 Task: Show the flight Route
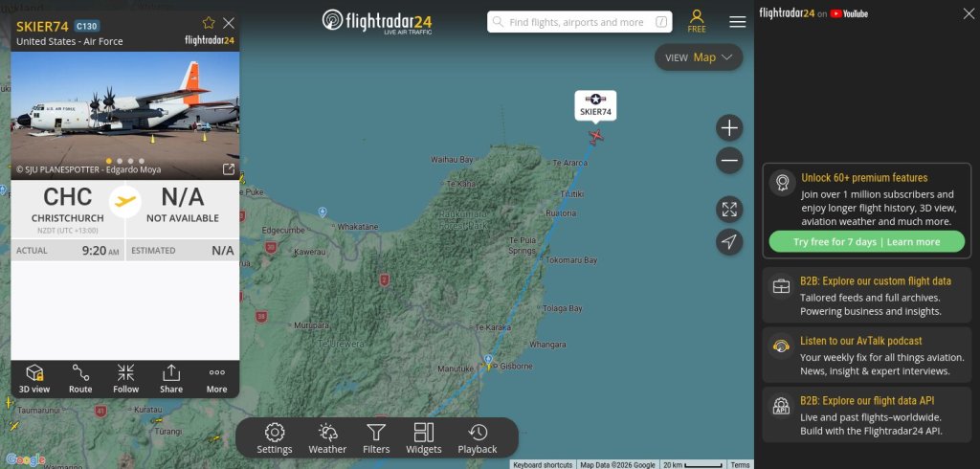[80, 378]
